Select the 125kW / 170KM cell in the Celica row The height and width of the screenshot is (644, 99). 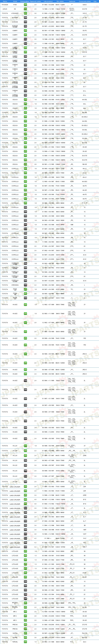(x=60, y=164)
